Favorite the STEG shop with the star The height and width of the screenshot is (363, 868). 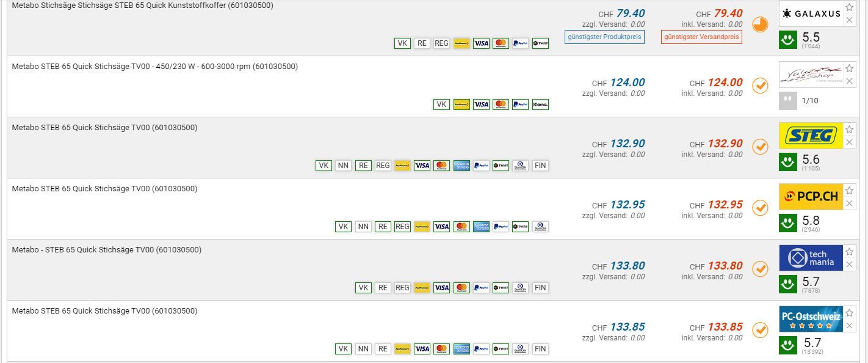point(849,130)
